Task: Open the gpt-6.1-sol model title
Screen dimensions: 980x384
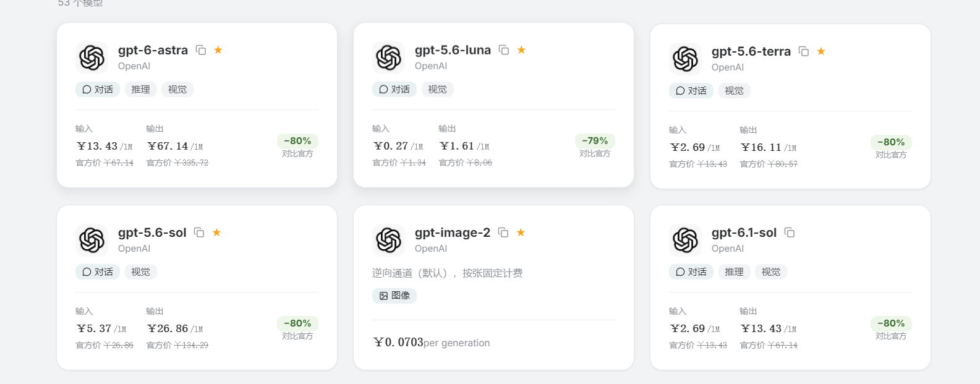Action: tap(744, 233)
